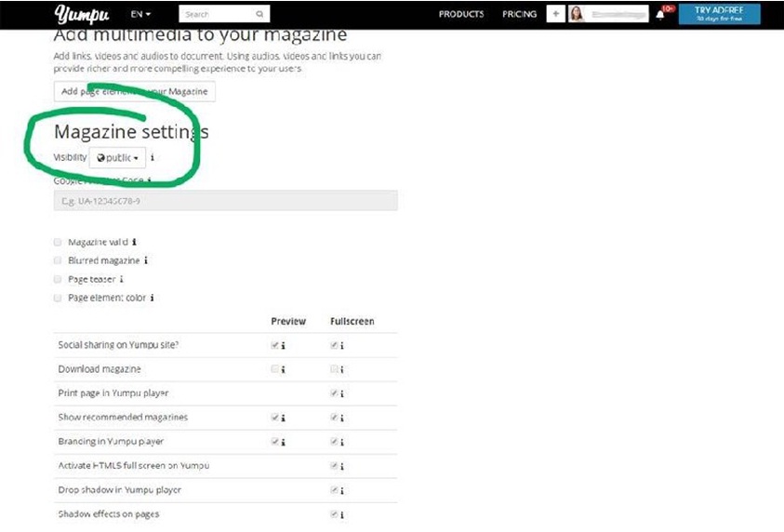Info icon for Print page in Yumpu player

pos(342,394)
